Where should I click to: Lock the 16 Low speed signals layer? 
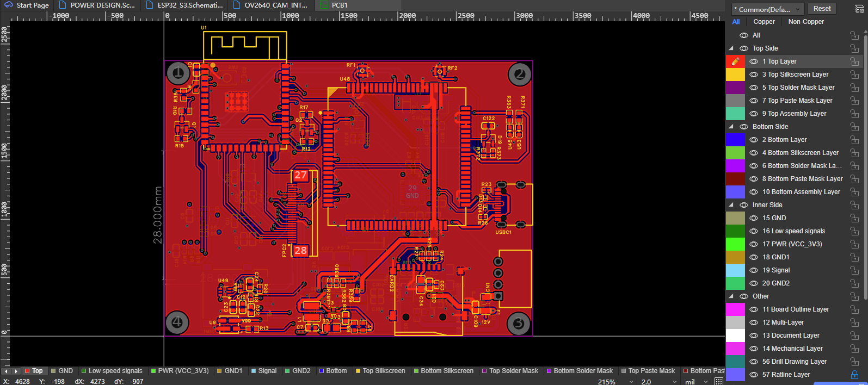[854, 231]
